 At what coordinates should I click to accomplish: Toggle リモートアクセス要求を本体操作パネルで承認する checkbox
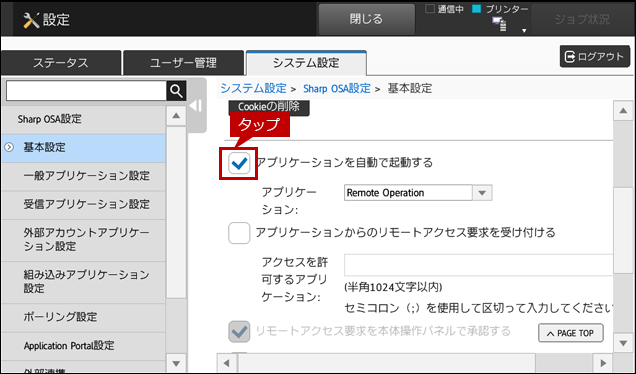coord(239,332)
